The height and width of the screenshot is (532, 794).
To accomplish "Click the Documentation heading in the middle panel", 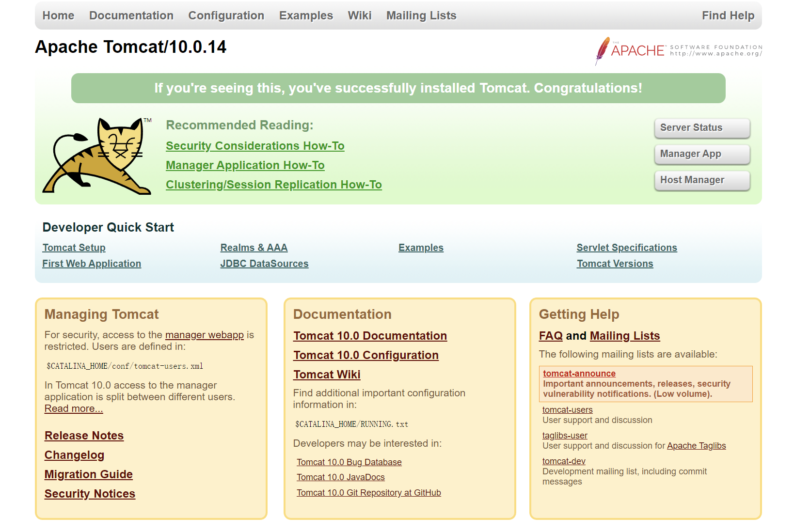I will coord(342,314).
